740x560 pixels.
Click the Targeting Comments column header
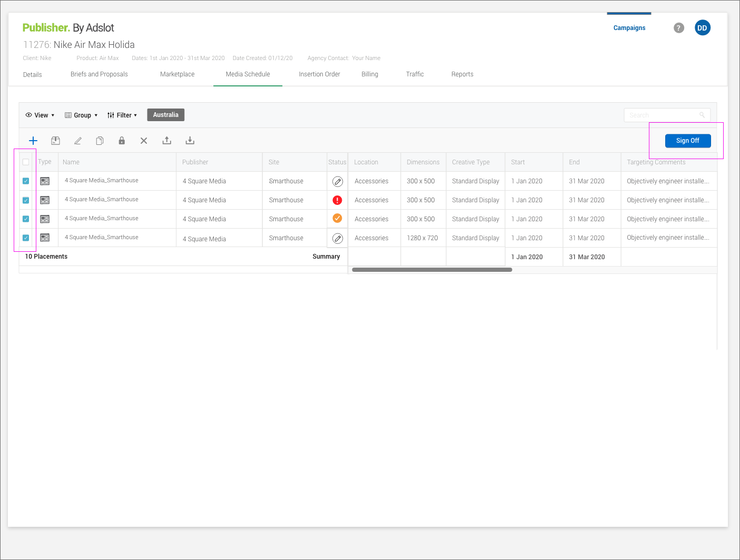pyautogui.click(x=669, y=162)
